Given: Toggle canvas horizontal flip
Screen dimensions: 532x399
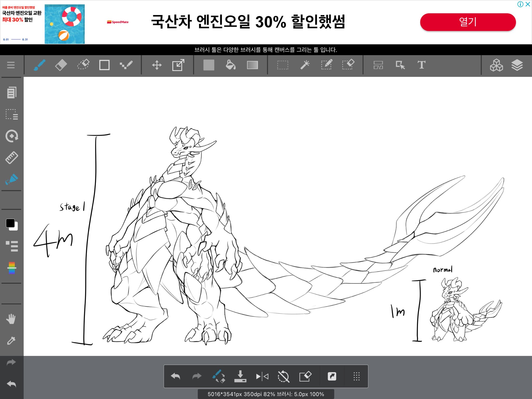Looking at the screenshot, I should pyautogui.click(x=262, y=376).
